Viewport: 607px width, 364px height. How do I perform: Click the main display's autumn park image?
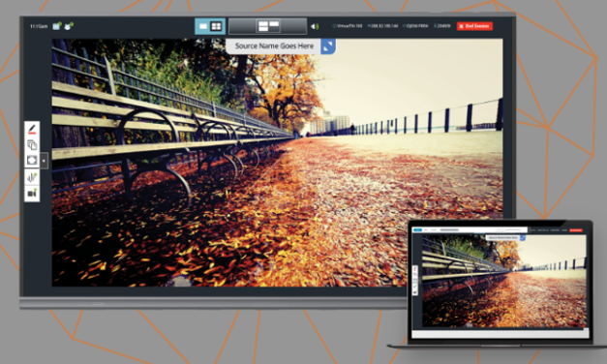[277, 163]
